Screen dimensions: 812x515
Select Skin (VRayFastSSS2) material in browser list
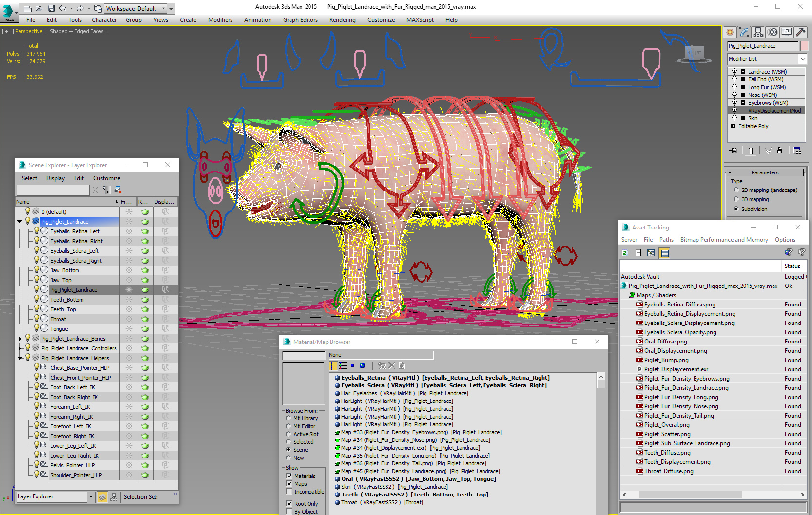[391, 487]
